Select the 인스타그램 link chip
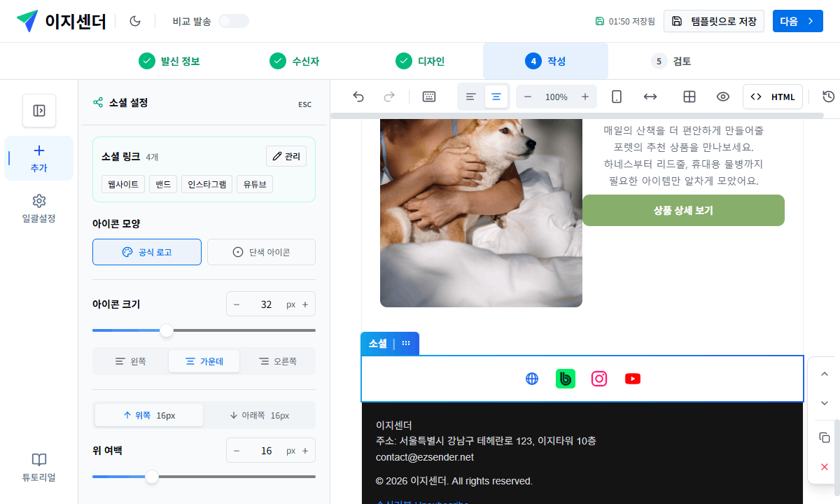This screenshot has height=504, width=840. (x=206, y=185)
